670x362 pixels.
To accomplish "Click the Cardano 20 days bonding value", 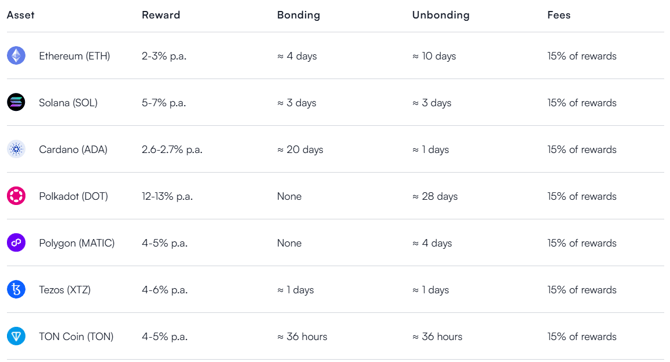I will pyautogui.click(x=300, y=150).
